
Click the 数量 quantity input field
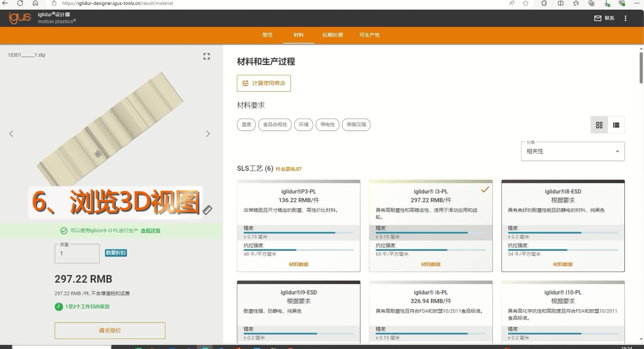coord(77,253)
